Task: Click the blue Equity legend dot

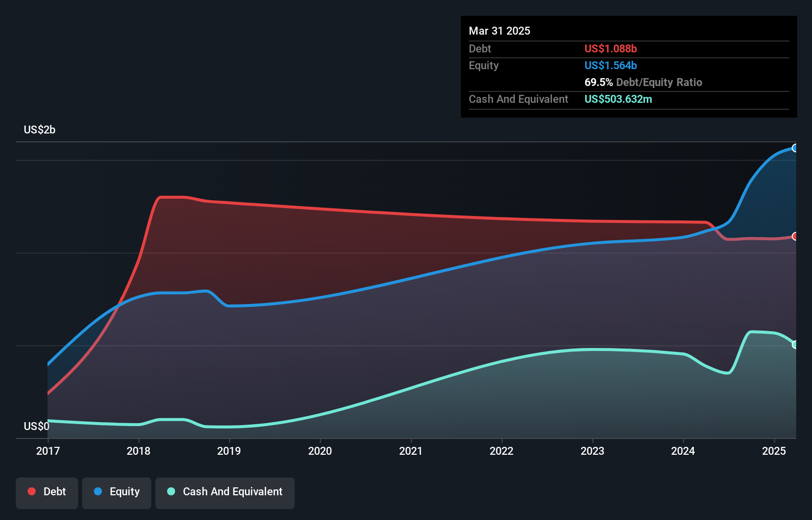Action: (x=98, y=491)
